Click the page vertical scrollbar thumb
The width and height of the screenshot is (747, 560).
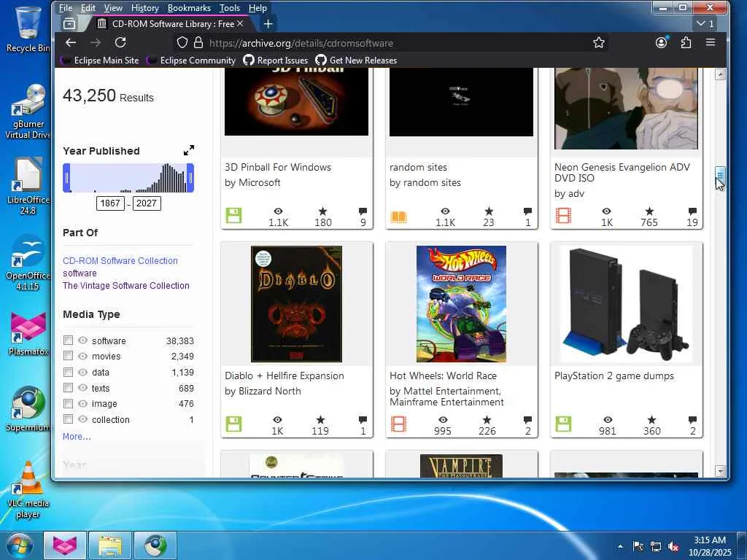(720, 175)
